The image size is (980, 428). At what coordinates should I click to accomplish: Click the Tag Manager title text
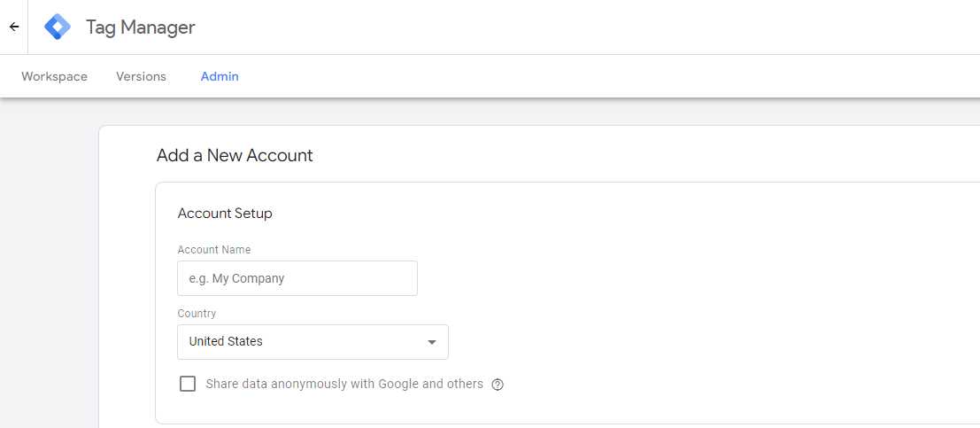coord(140,27)
